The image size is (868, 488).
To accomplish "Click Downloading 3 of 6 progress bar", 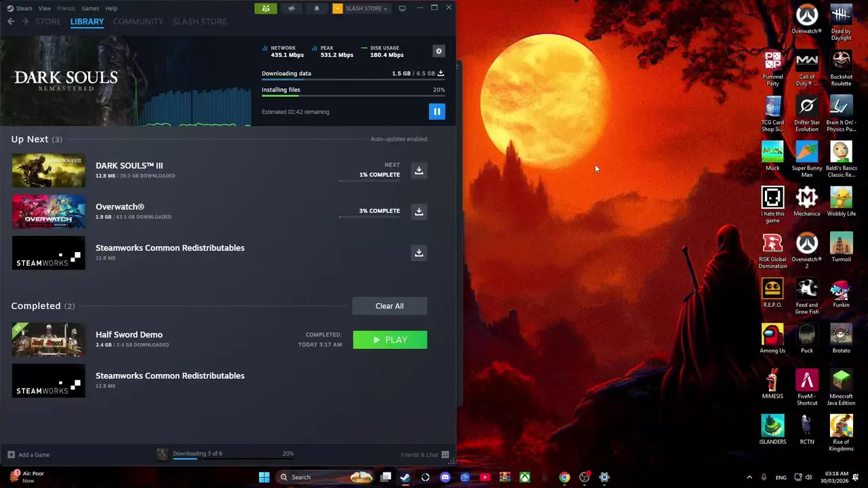I will point(233,459).
